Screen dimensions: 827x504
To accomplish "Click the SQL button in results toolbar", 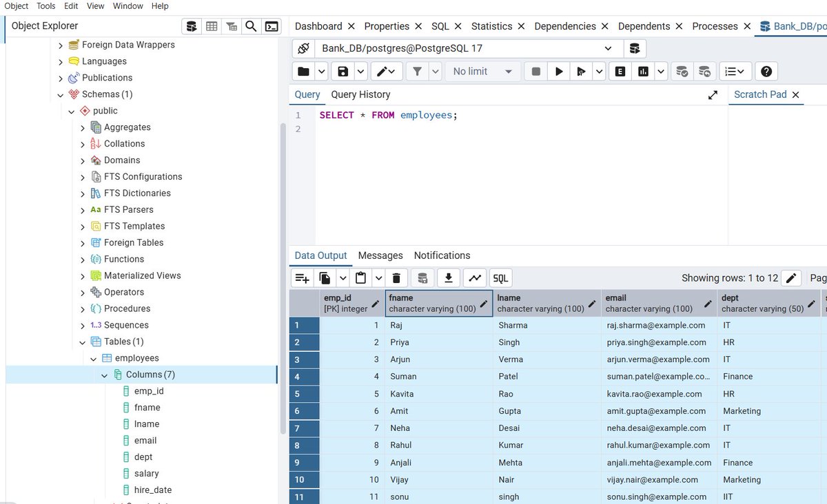I will 500,278.
